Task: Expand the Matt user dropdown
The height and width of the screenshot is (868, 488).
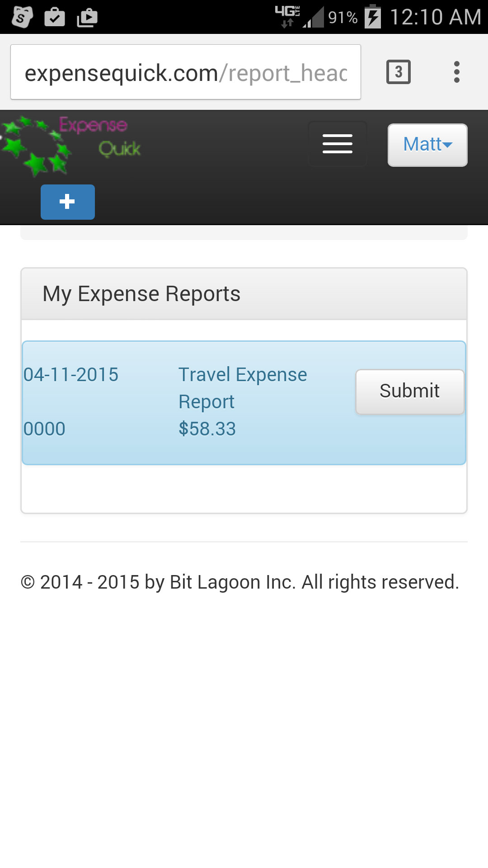Action: click(x=427, y=145)
